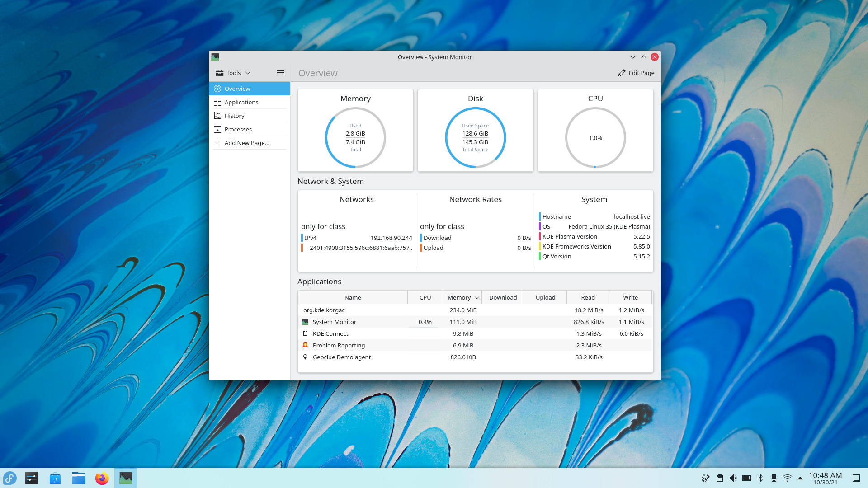Click the volume icon in system tray
868x488 pixels.
[733, 478]
